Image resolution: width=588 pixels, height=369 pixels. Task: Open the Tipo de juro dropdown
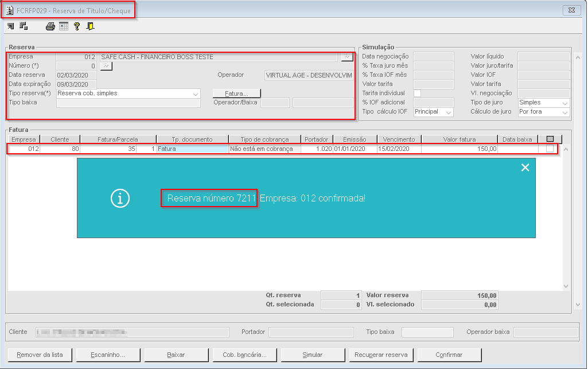565,103
